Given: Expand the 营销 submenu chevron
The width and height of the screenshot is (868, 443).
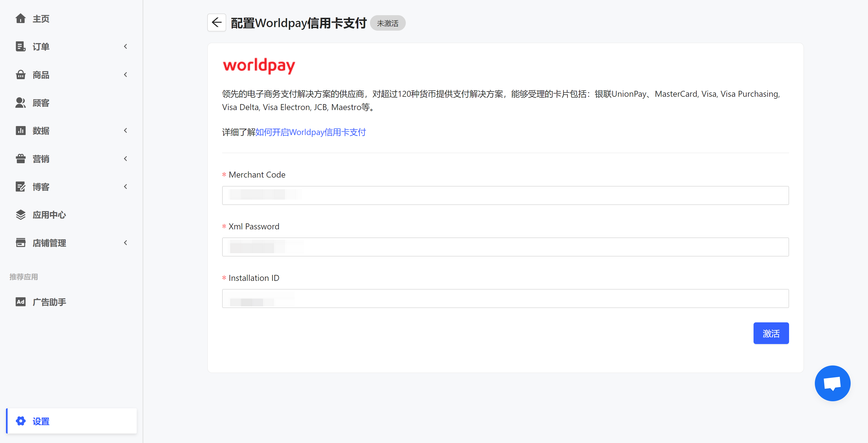Looking at the screenshot, I should (126, 158).
